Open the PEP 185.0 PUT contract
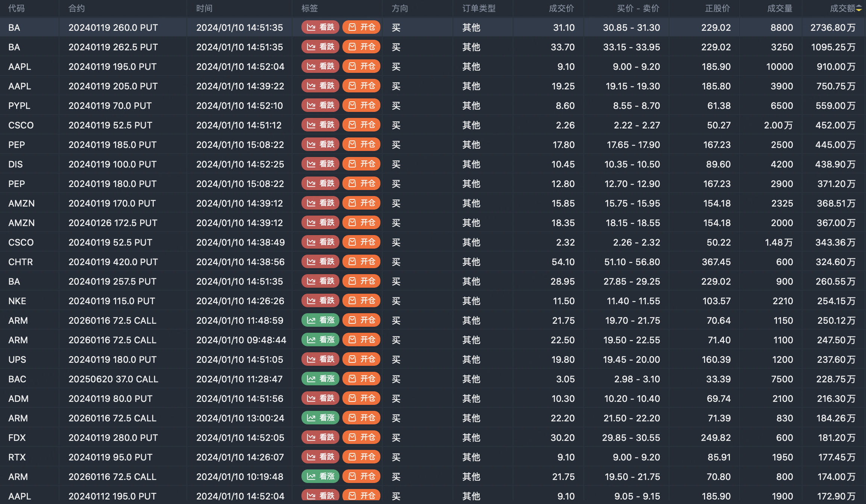The width and height of the screenshot is (866, 504). 112,145
